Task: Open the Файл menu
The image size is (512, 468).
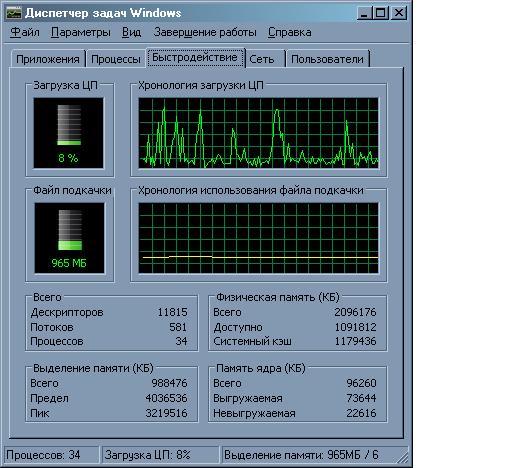Action: tap(25, 32)
